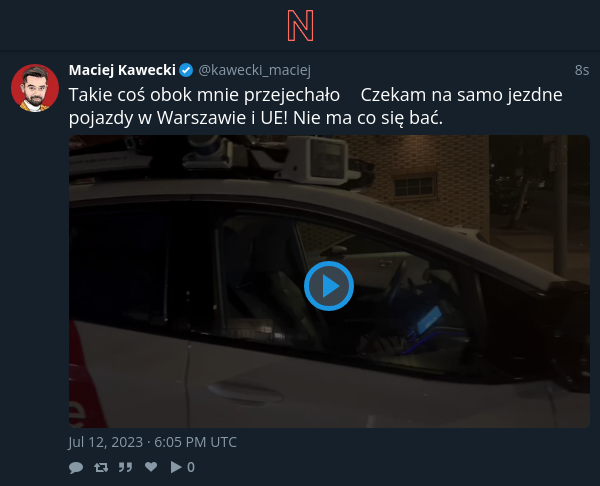Screen dimensions: 600x486
Task: Click the Nitter N logo
Action: pyautogui.click(x=300, y=26)
